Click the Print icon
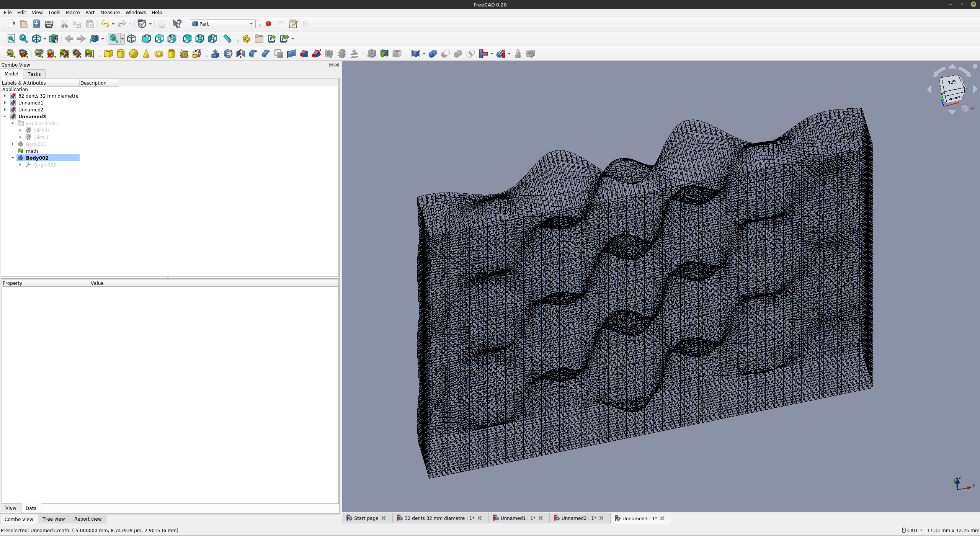The height and width of the screenshot is (536, 980). click(x=49, y=24)
